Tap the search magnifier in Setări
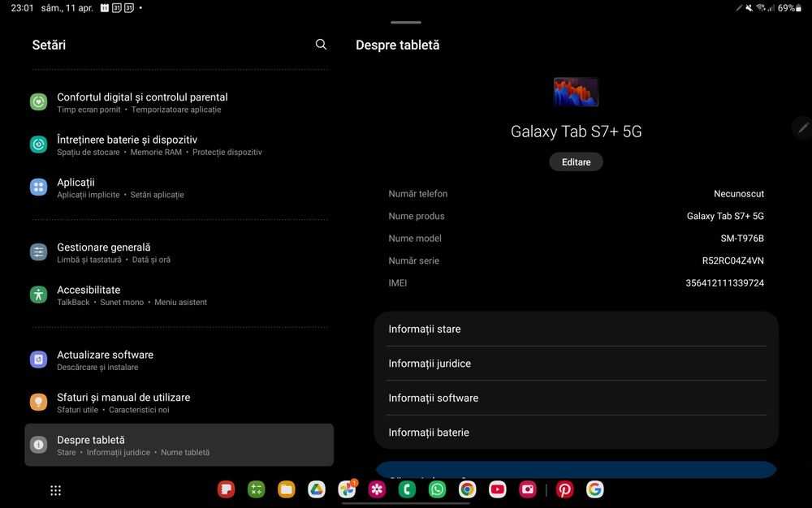This screenshot has width=812, height=508. pos(321,45)
